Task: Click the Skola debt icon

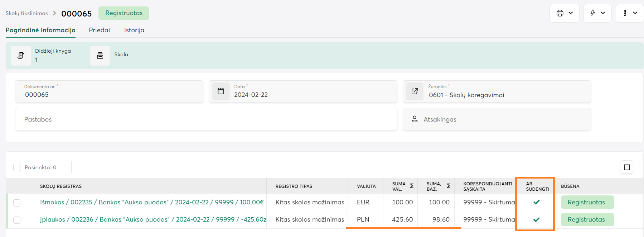Action: pyautogui.click(x=100, y=56)
